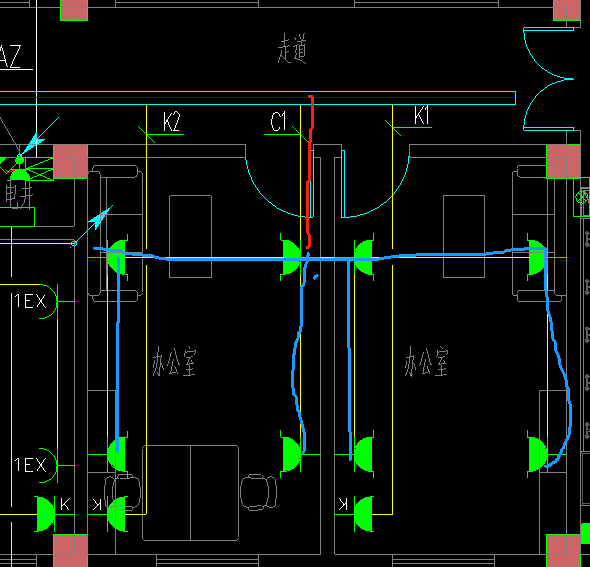Pick the lower-right green socket in the left office
This screenshot has height=567, width=590.
pos(290,454)
